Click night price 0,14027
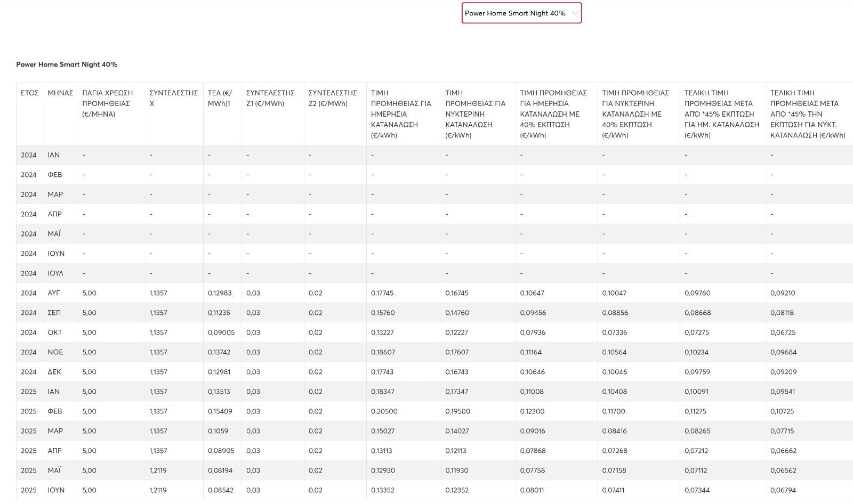The image size is (853, 504). coord(457,431)
